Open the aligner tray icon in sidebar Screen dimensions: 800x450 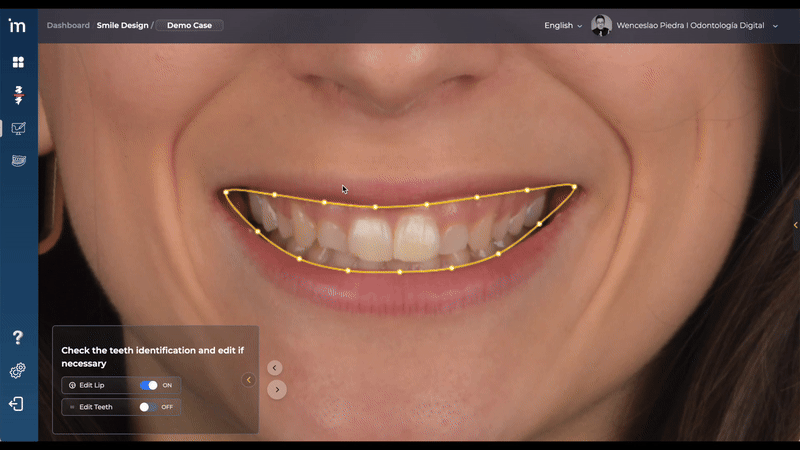click(x=18, y=160)
